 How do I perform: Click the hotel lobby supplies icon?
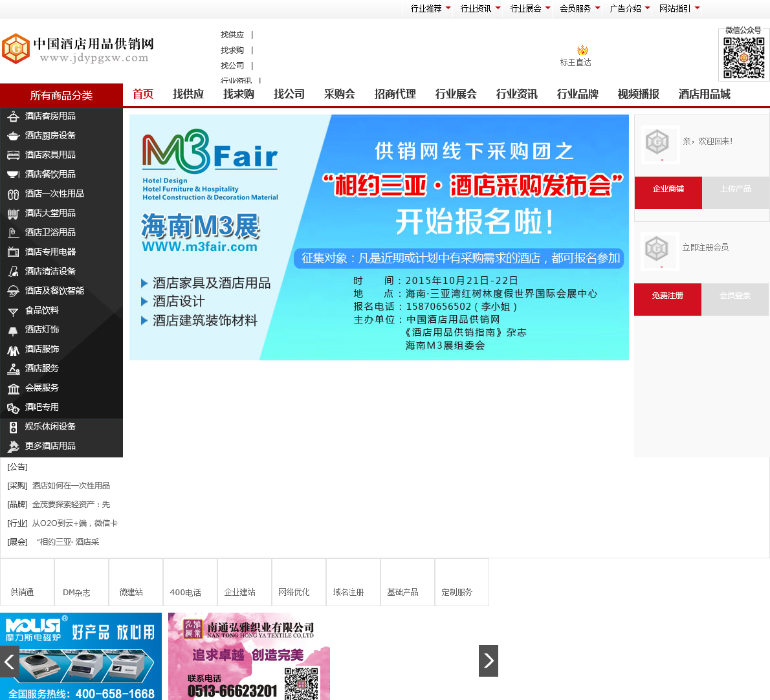coord(13,213)
